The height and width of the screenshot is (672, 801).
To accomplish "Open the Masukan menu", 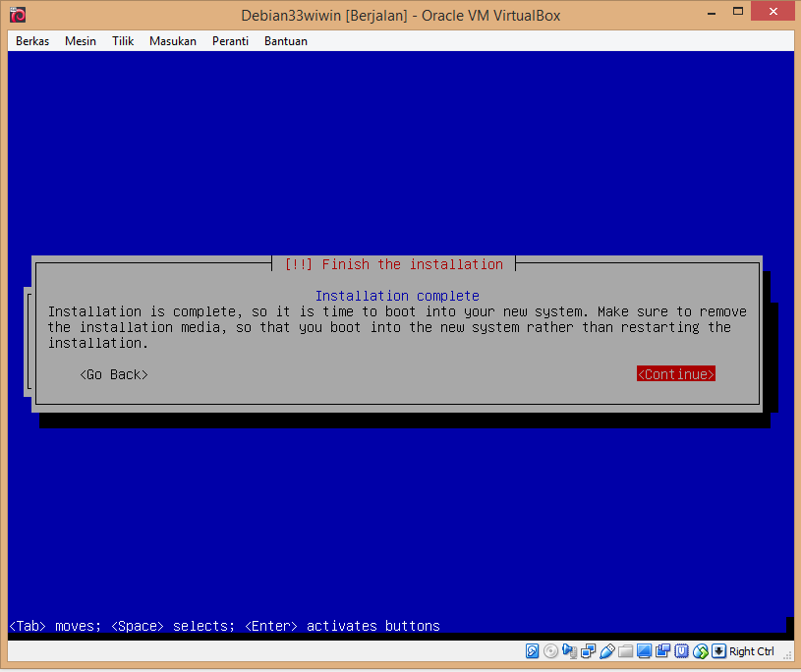I will coord(173,41).
